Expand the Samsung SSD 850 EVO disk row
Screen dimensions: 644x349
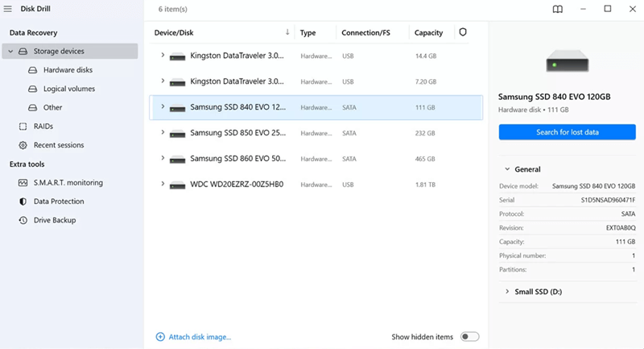click(163, 132)
